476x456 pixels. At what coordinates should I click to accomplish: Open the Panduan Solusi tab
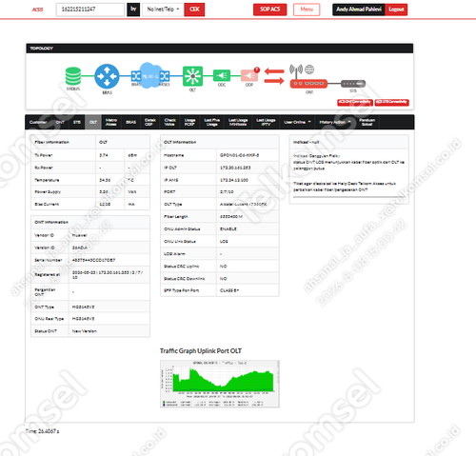pos(367,122)
